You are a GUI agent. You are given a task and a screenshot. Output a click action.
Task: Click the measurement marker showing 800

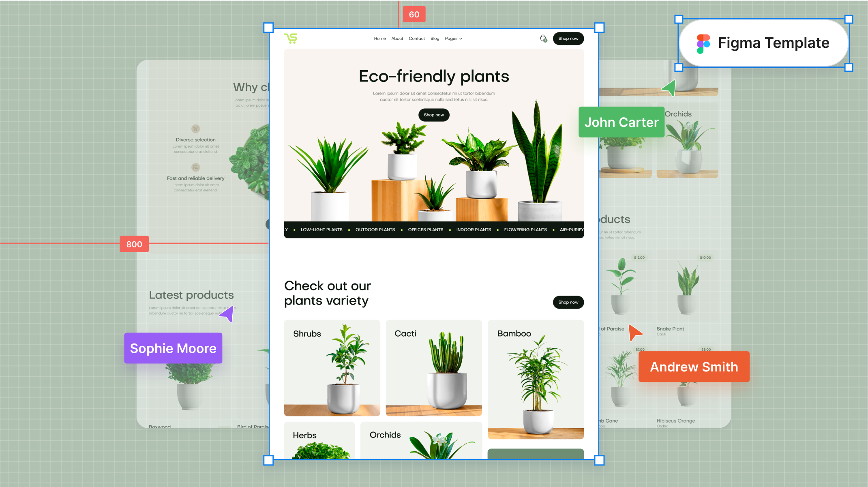point(133,244)
